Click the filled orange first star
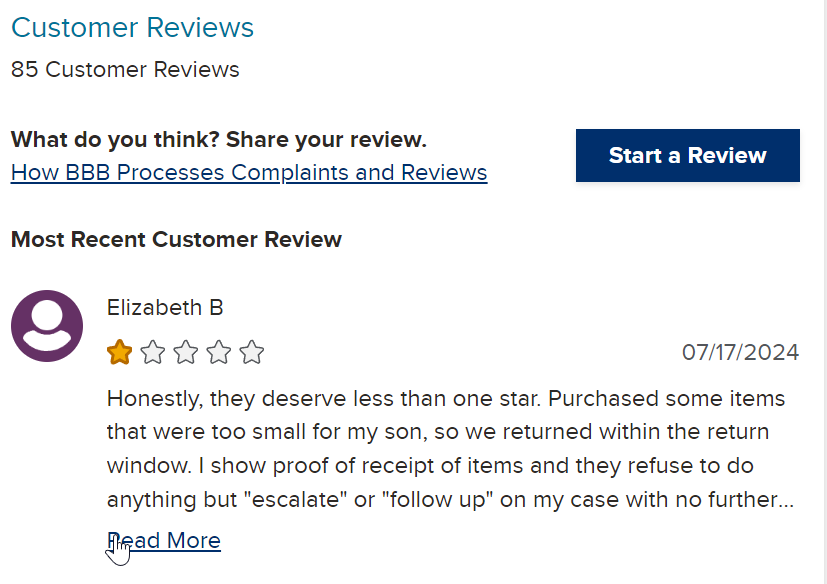This screenshot has height=584, width=827. coord(120,352)
